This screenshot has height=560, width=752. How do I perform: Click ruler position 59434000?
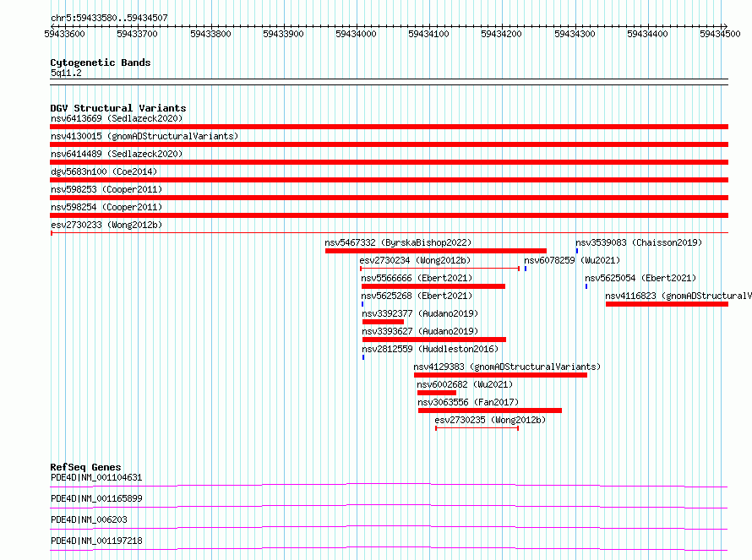356,34
